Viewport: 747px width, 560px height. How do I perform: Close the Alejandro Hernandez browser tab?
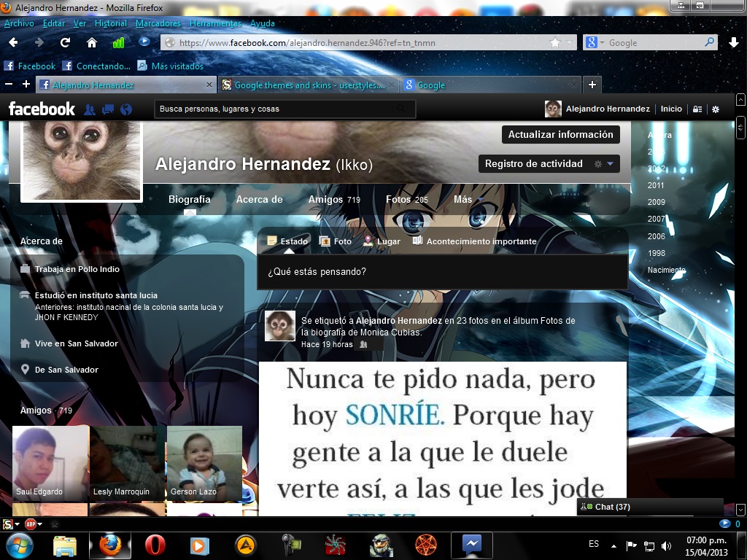point(209,85)
